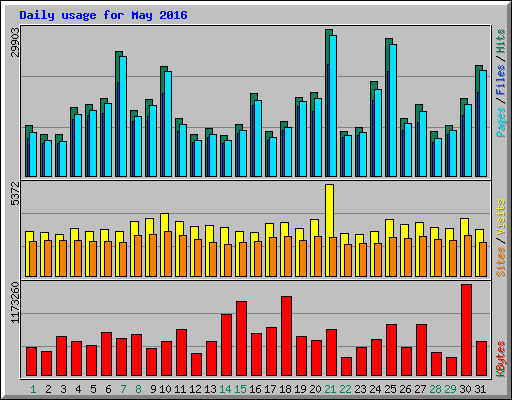Image resolution: width=512 pixels, height=400 pixels.
Task: Click day label 30 on the x-axis
Action: point(465,389)
